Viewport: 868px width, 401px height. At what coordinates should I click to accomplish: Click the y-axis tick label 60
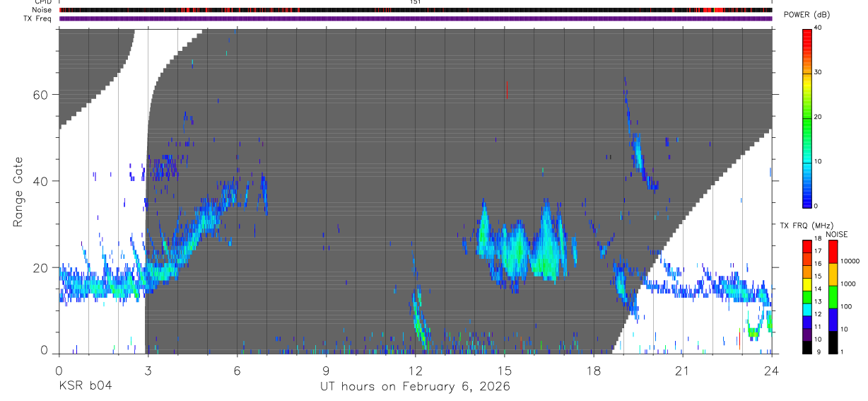[39, 95]
